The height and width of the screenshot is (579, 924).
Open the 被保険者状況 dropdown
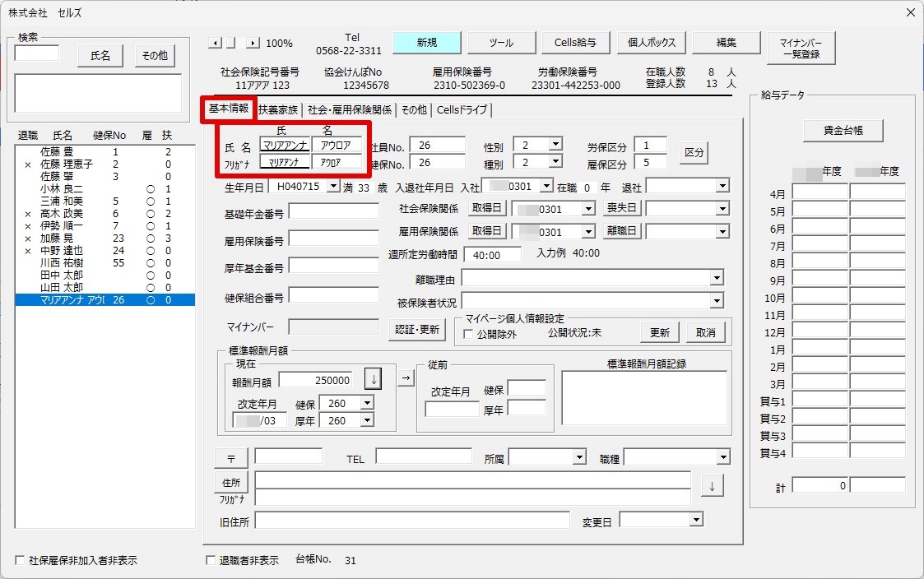[717, 301]
